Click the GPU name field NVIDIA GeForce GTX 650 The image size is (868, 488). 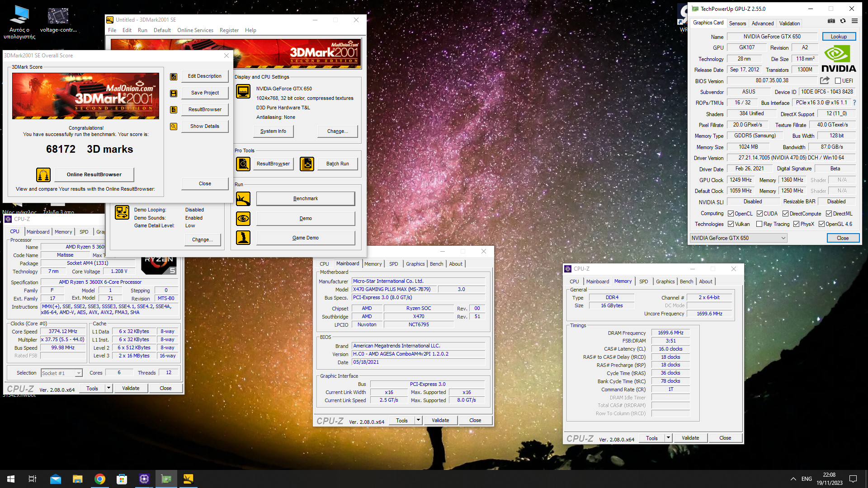(x=772, y=37)
